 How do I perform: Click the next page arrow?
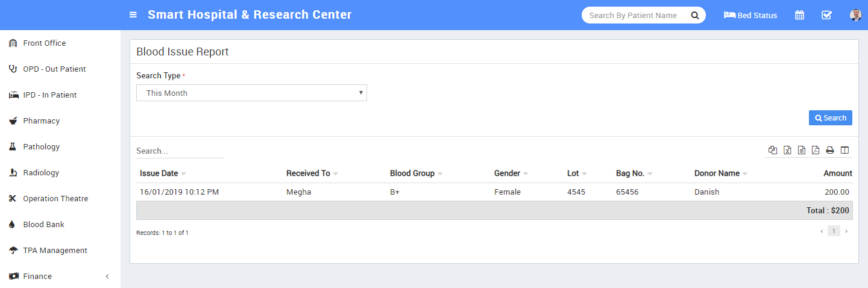click(846, 231)
